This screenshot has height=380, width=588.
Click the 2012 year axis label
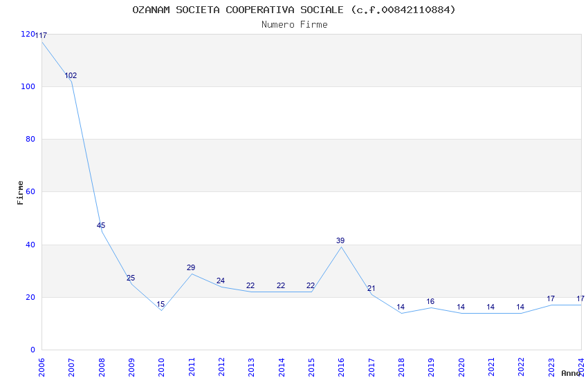pos(221,367)
